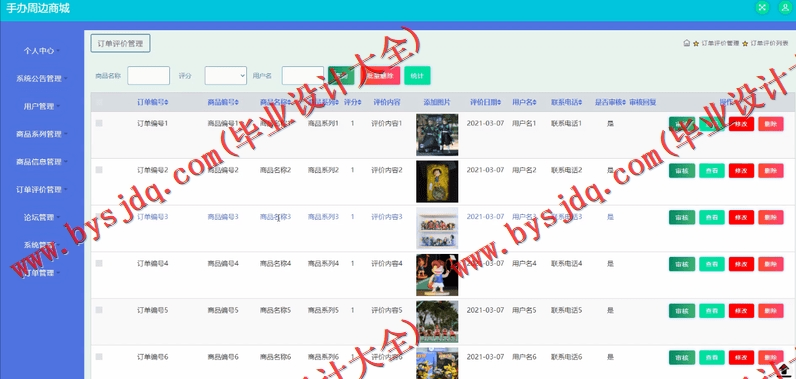Open 订单评价管理 breadcrumb link
796x379 pixels.
click(x=720, y=44)
